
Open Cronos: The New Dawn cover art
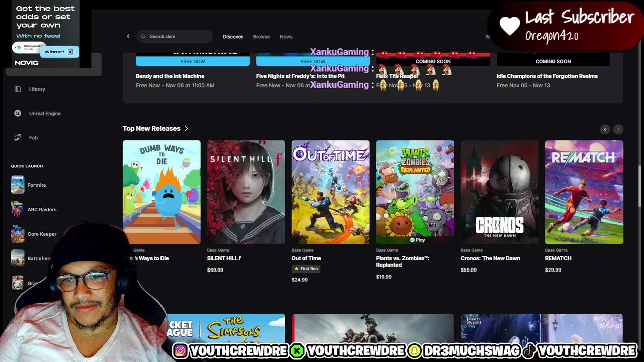500,192
